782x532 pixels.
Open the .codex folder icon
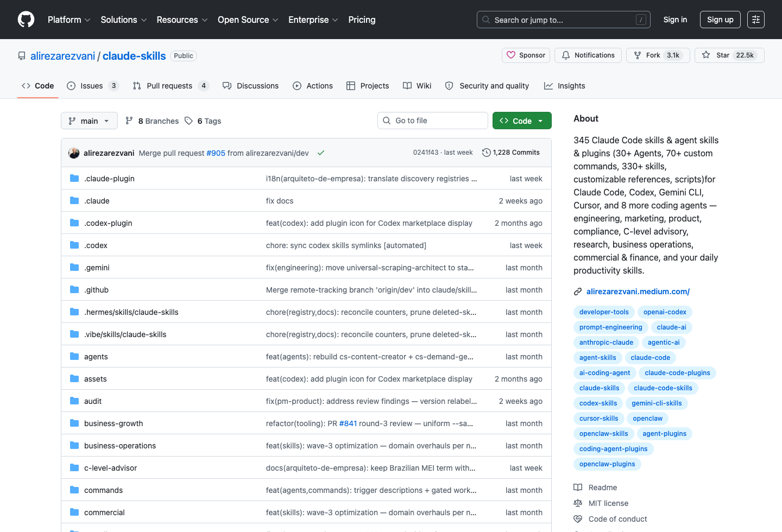click(x=74, y=245)
